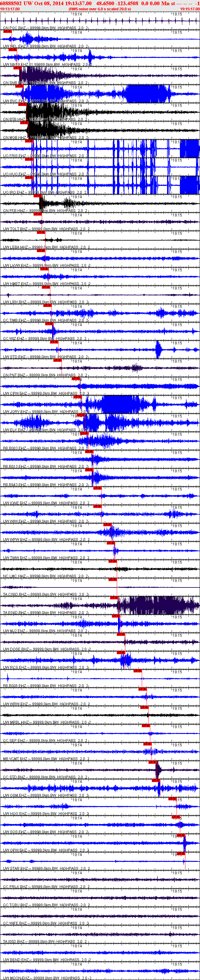Select the red arrival marker on UW CPW trace
Viewport: 200px width, 980px height.
click(77, 397)
